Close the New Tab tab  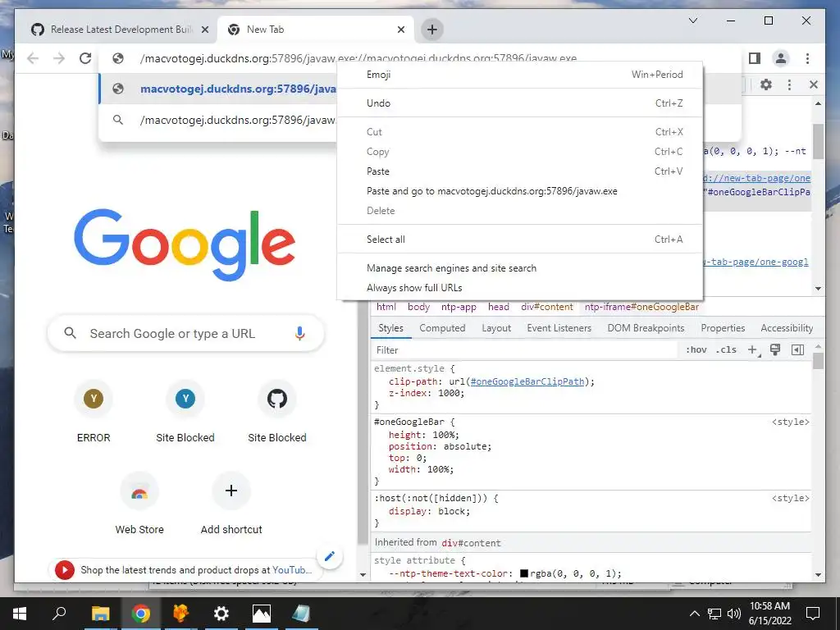[400, 30]
